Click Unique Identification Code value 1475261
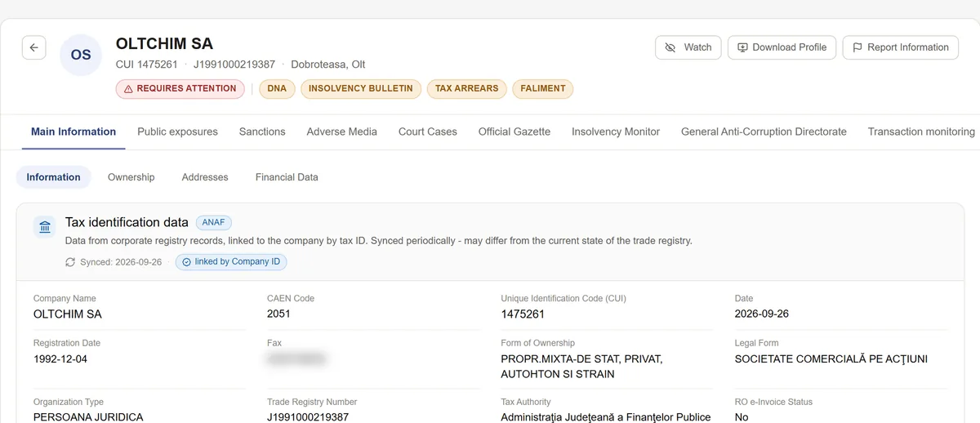 tap(523, 314)
